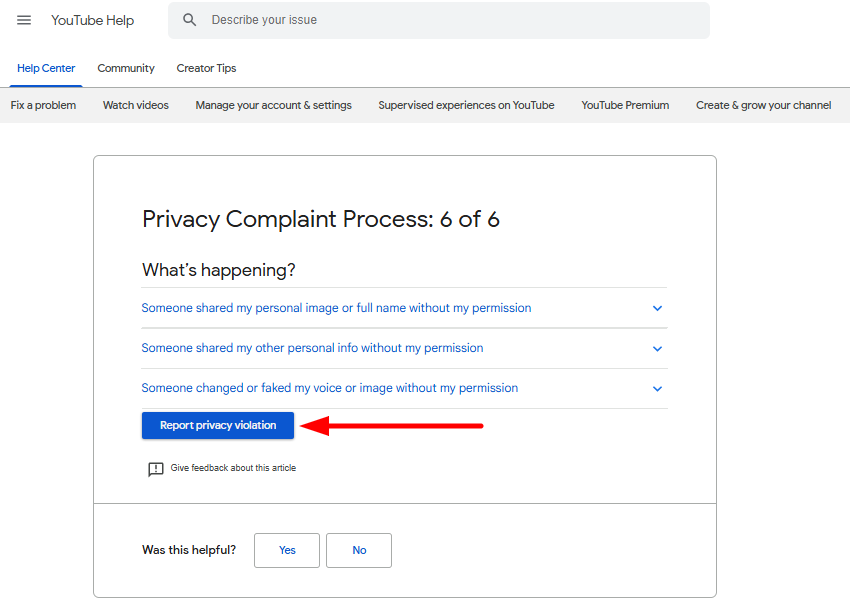Open Supervised experiences on YouTube menu
The width and height of the screenshot is (850, 615).
[x=466, y=105]
